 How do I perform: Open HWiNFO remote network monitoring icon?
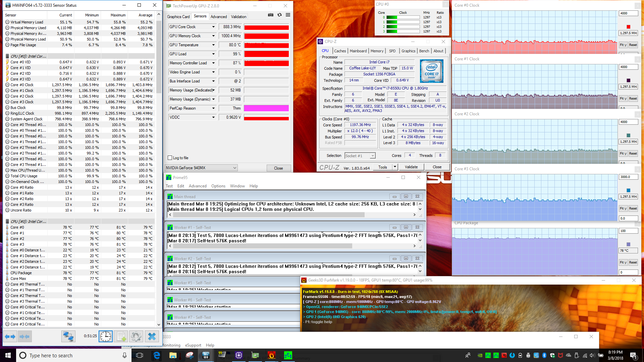click(68, 336)
